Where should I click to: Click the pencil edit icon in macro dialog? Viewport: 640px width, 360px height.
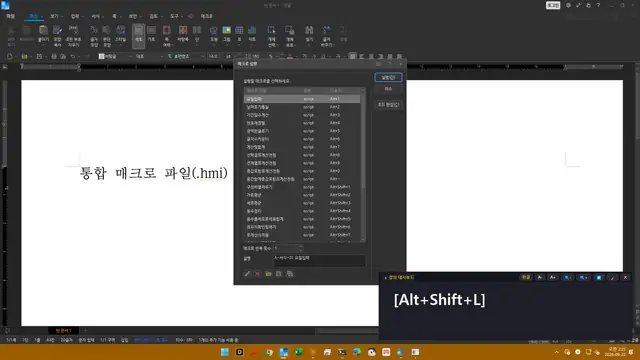pyautogui.click(x=247, y=274)
